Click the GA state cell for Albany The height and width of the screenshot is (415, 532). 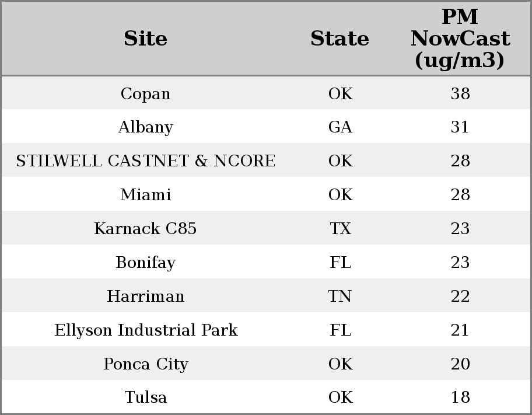340,127
